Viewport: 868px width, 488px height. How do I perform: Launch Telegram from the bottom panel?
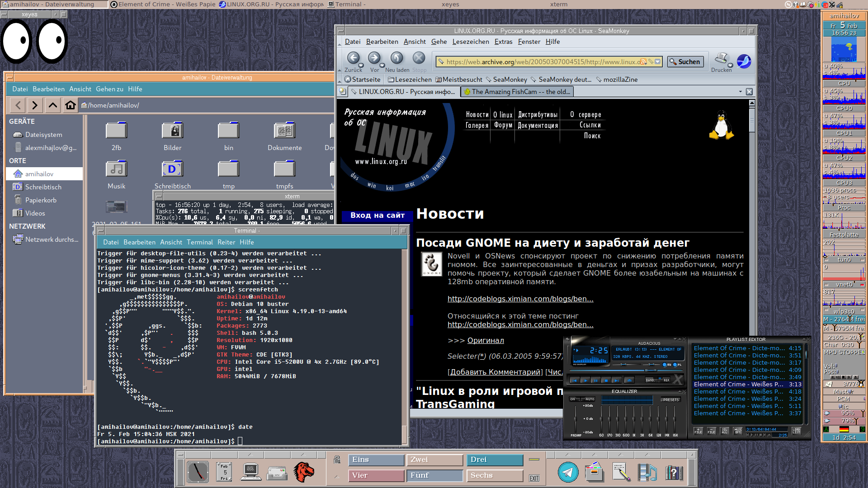click(x=568, y=472)
